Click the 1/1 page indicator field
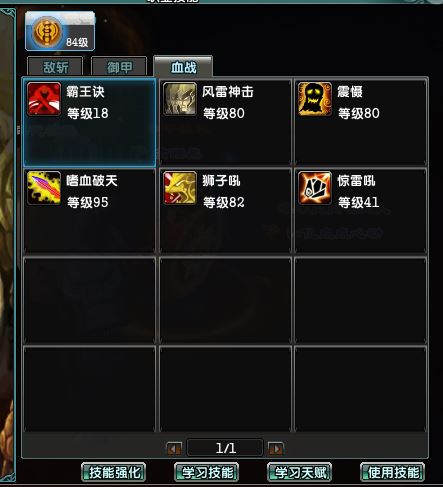Screen dimensions: 443x487 point(225,448)
